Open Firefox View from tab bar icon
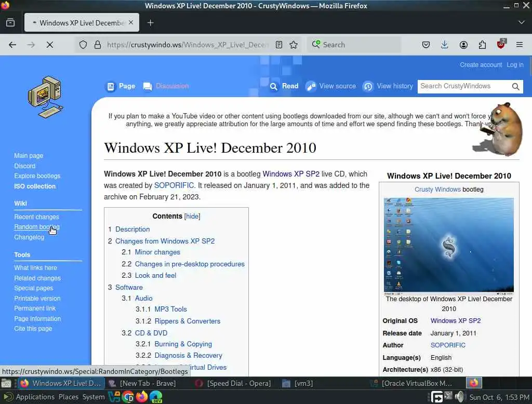Viewport: 532px width, 404px height. pos(10,23)
